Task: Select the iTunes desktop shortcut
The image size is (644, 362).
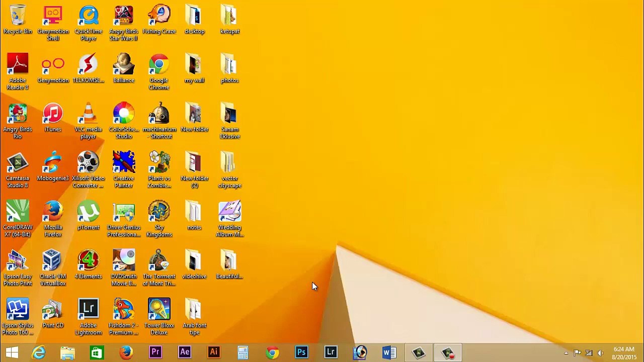Action: [53, 118]
